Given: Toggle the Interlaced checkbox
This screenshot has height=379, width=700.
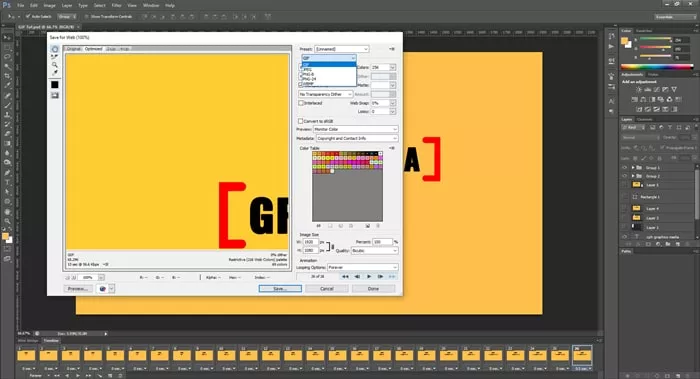Looking at the screenshot, I should (x=301, y=103).
